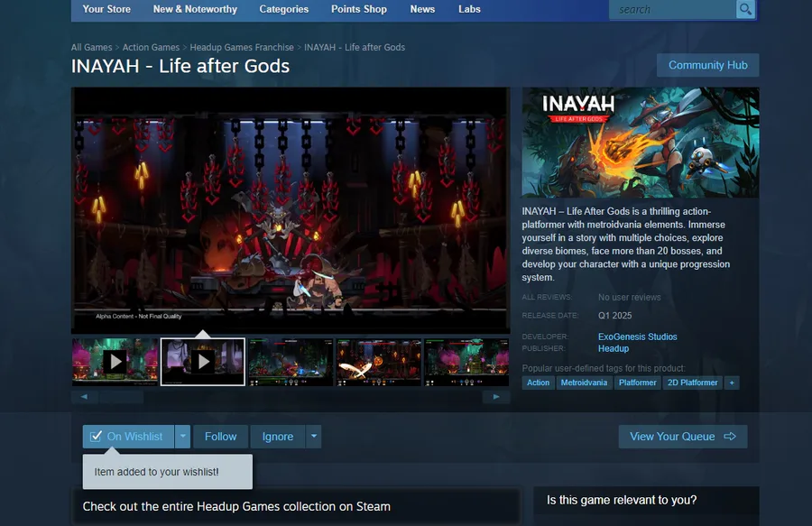Open the fifth screenshot thumbnail
This screenshot has width=812, height=526.
(466, 362)
